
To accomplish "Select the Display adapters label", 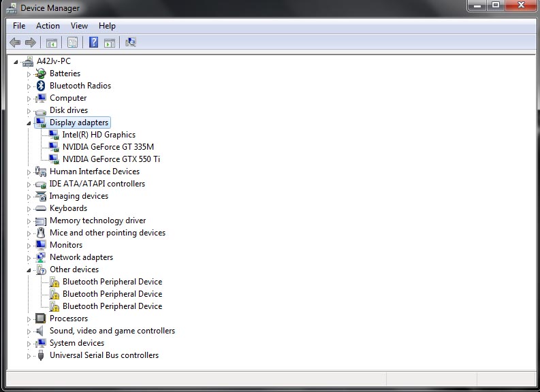I will [79, 122].
